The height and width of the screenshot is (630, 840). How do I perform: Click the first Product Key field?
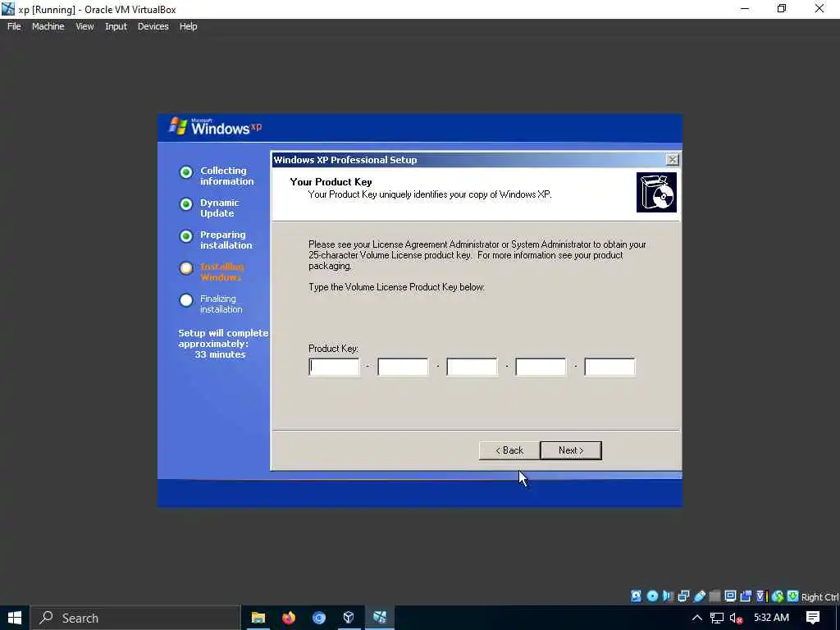(x=335, y=367)
